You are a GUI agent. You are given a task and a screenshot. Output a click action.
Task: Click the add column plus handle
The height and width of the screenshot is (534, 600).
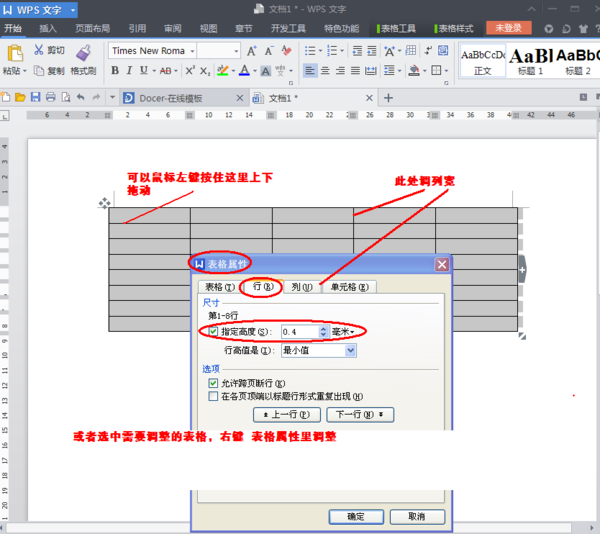(x=522, y=270)
